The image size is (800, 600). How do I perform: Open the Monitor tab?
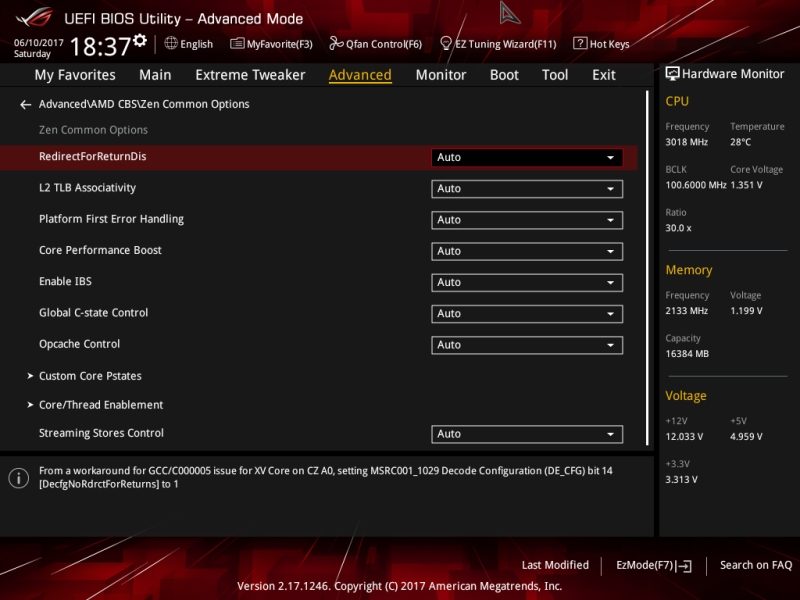point(441,75)
